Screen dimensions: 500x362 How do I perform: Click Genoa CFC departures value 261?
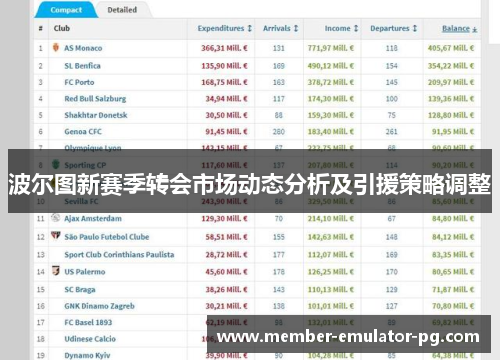392,132
